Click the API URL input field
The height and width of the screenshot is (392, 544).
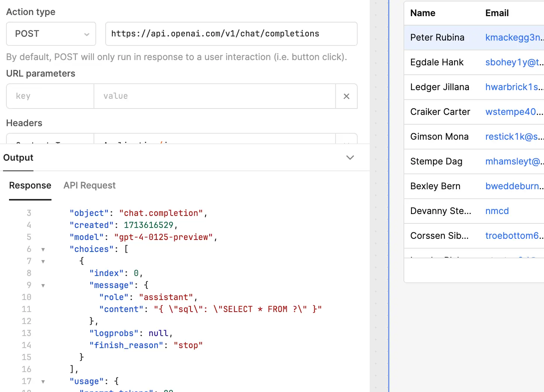point(231,34)
